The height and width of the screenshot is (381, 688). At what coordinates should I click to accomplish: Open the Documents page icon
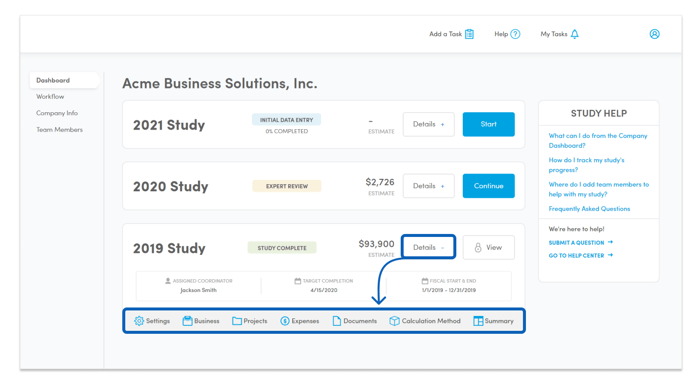pyautogui.click(x=337, y=321)
